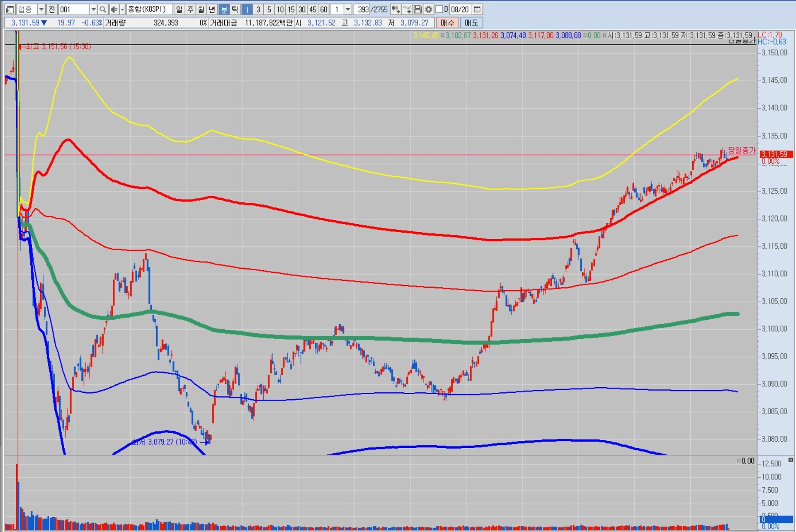Image resolution: width=796 pixels, height=532 pixels.
Task: Click the save diskette icon
Action: point(418,9)
